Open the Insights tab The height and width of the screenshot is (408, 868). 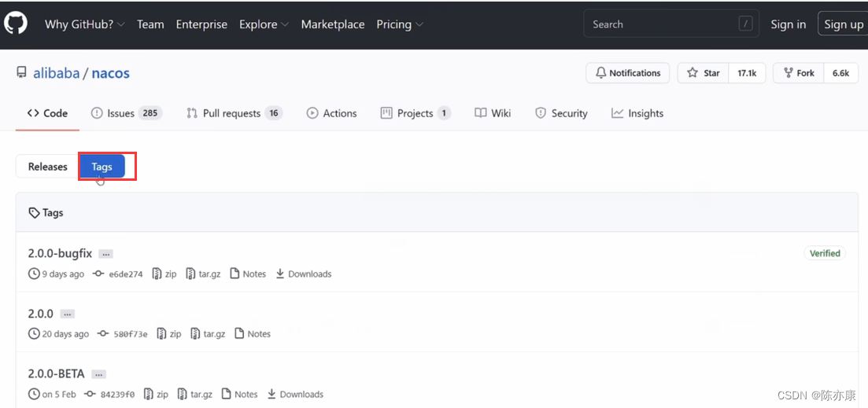click(637, 113)
